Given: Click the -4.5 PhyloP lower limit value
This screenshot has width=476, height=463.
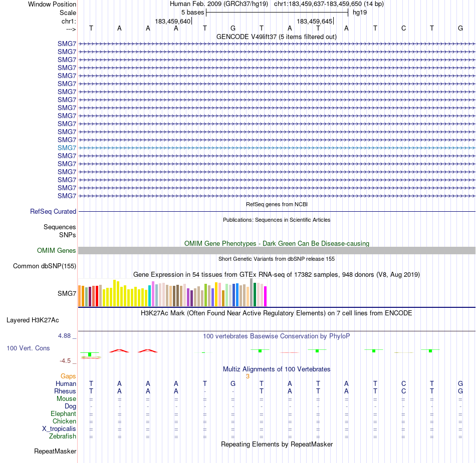Looking at the screenshot, I should [65, 360].
